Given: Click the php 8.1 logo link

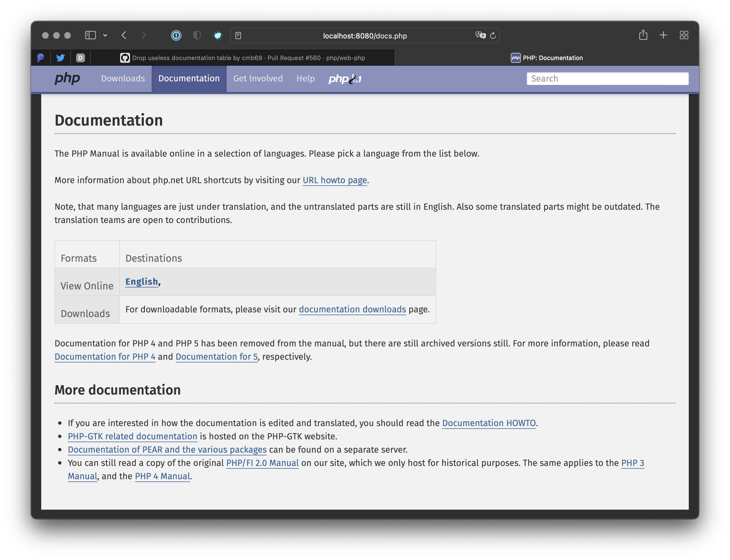Looking at the screenshot, I should [345, 79].
